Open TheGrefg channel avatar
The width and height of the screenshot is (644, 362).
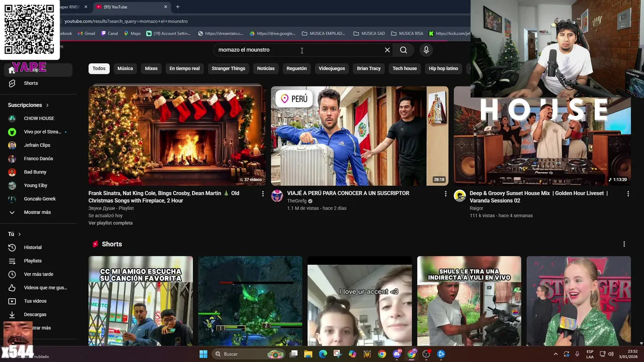point(277,196)
